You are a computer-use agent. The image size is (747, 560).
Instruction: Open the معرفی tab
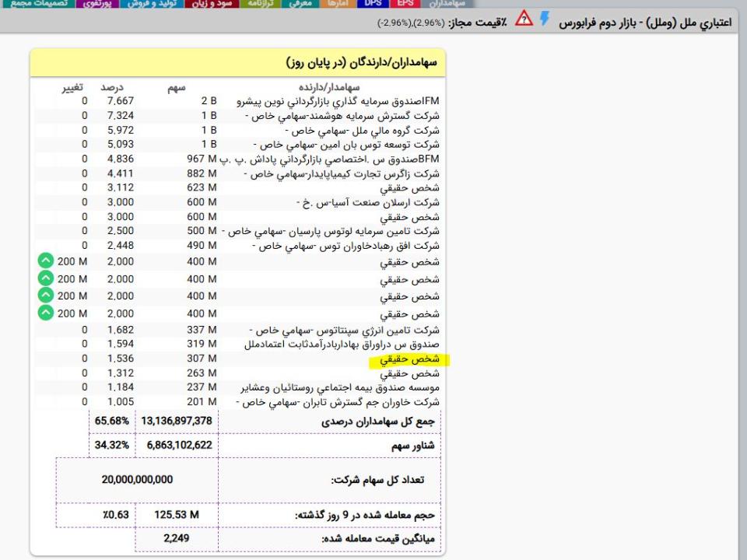click(x=300, y=4)
